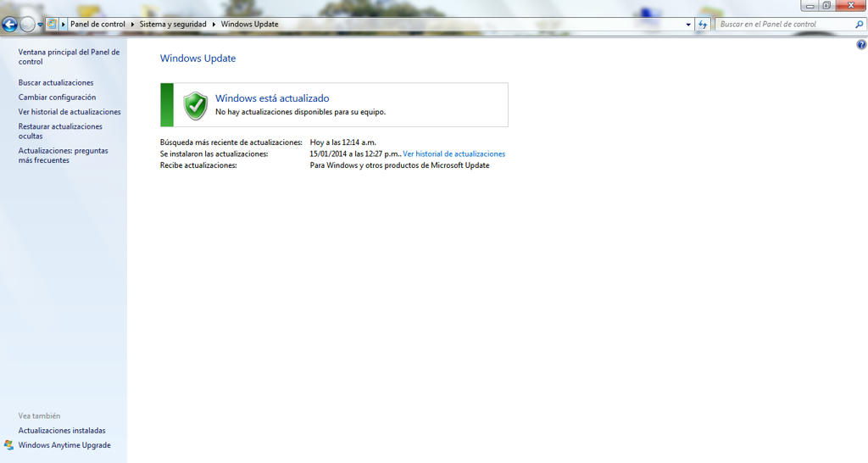Expand arrow after Sistema y seguridad

tap(214, 25)
